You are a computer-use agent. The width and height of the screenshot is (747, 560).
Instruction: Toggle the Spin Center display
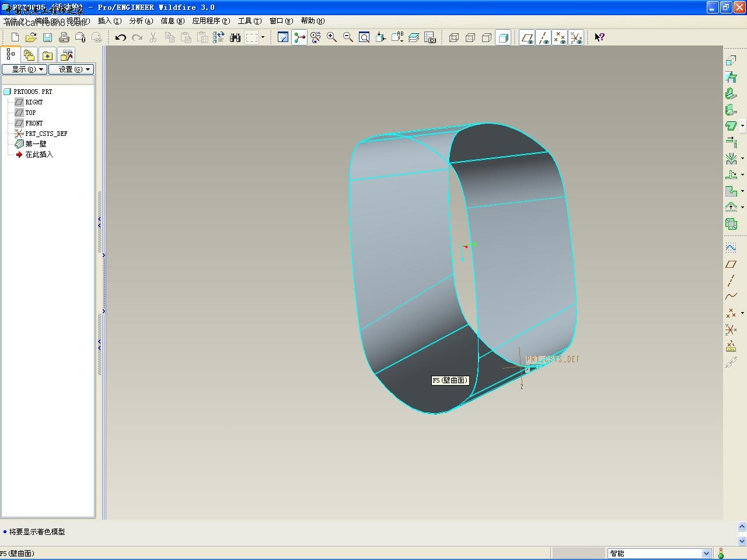pos(299,37)
